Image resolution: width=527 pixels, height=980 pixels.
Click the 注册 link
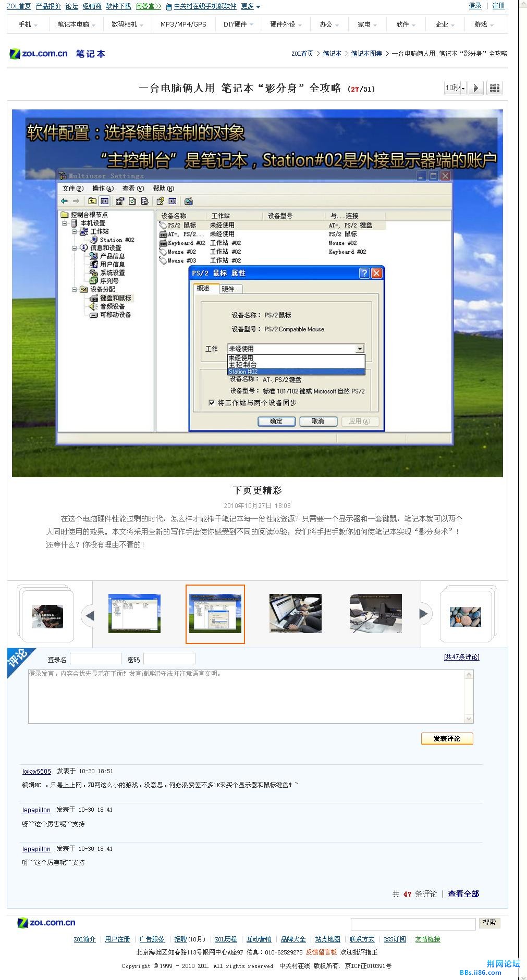click(499, 6)
